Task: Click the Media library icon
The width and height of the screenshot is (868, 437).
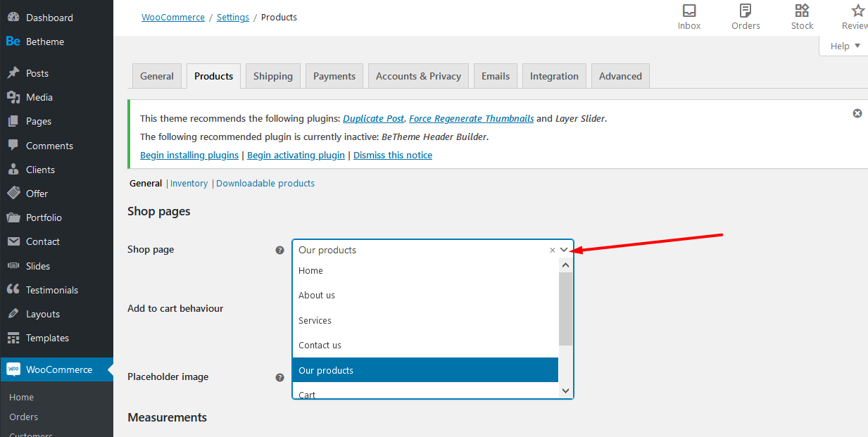Action: 13,97
